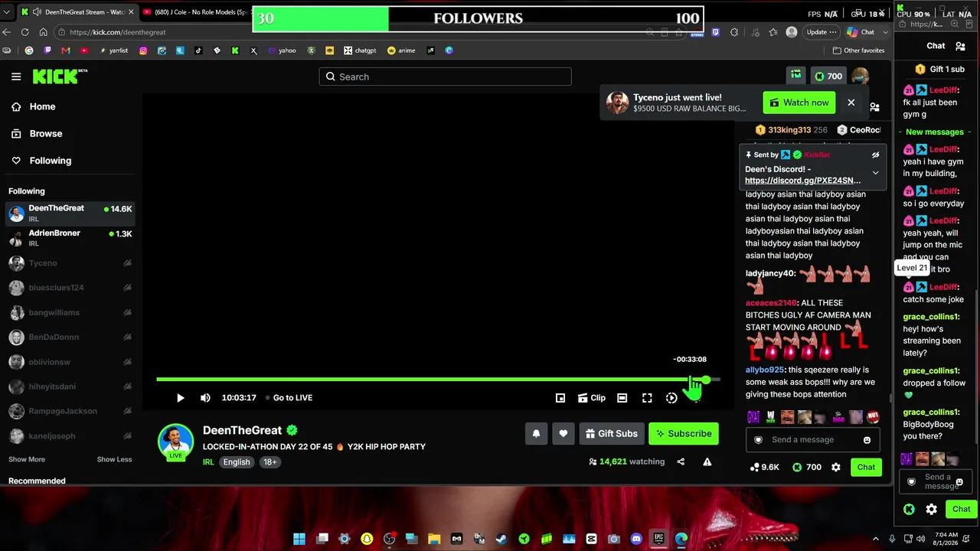The width and height of the screenshot is (980, 551).
Task: Send message with popout Chat button
Action: coord(961,509)
